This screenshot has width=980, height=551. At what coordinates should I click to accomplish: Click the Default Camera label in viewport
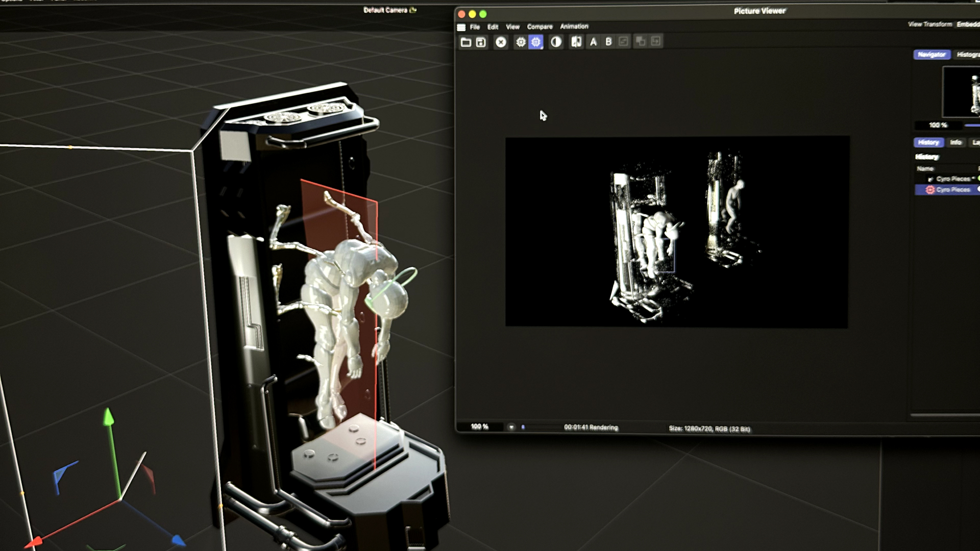click(x=385, y=10)
